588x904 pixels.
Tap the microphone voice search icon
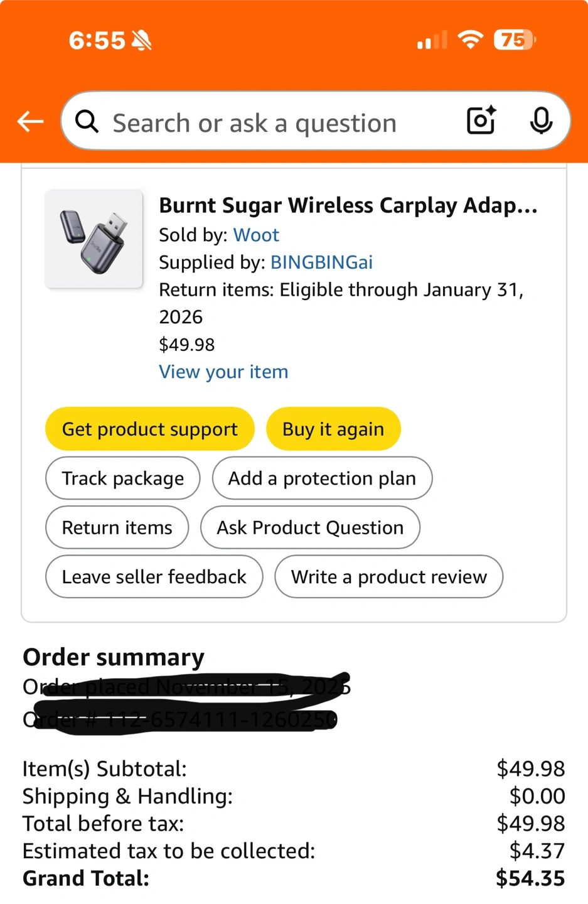(541, 121)
